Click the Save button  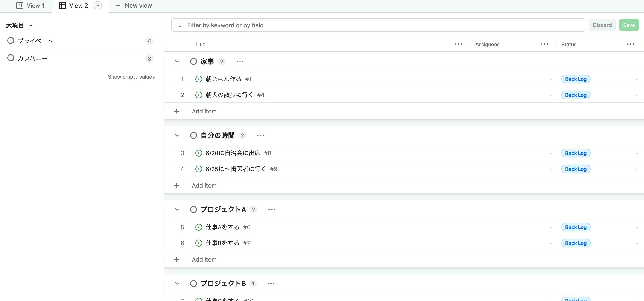coord(629,25)
